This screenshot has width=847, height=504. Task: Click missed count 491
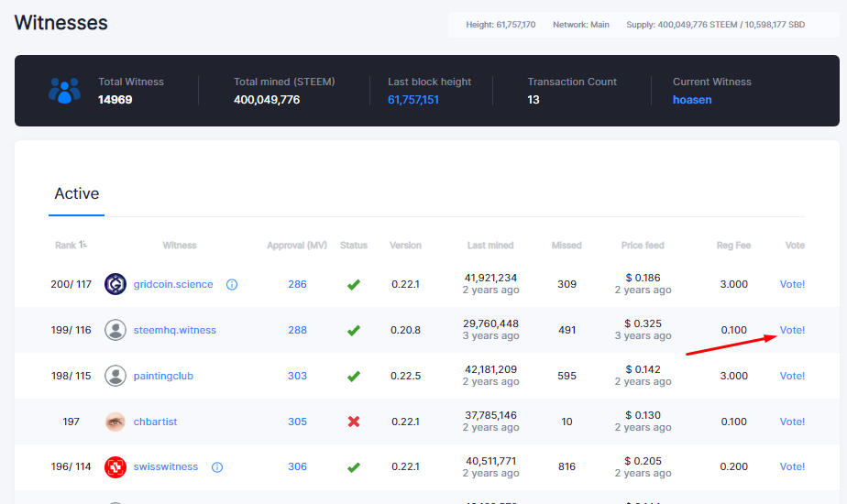click(x=566, y=330)
